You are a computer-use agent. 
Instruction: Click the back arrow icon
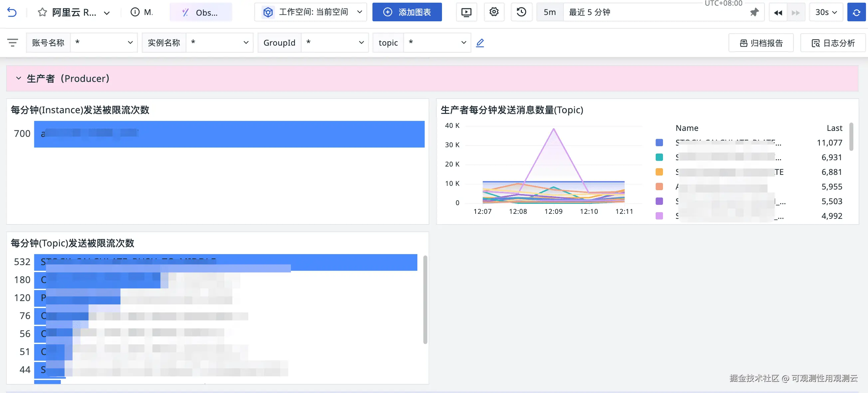click(x=12, y=12)
